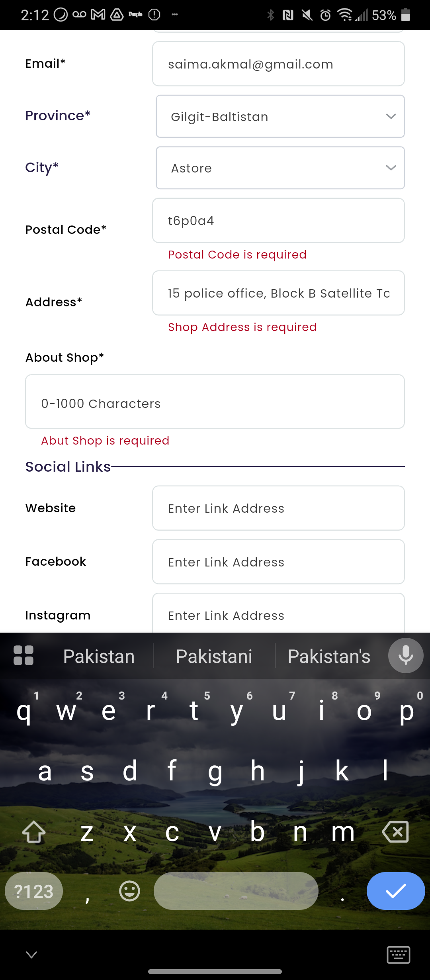Switch to ?123 symbols keyboard
Screen dimensions: 430x980
(34, 891)
